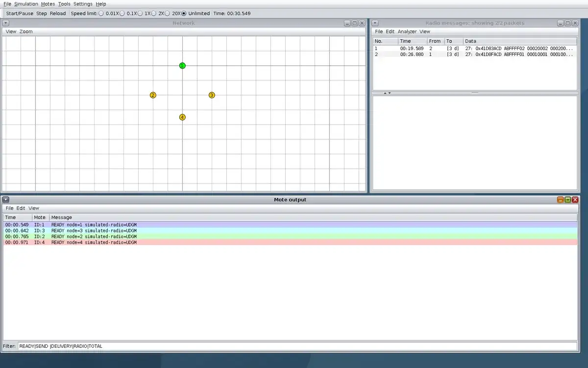The image size is (588, 368).
Task: Expand split pane with the down arrow
Action: pos(390,93)
